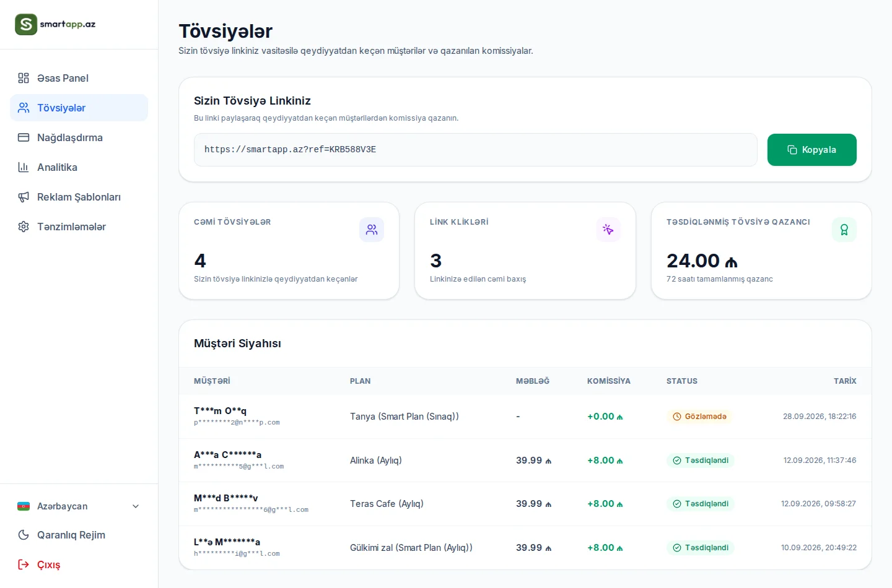The height and width of the screenshot is (588, 892).
Task: Select the Teras Cafe (Aylıq) customer row
Action: pos(525,504)
